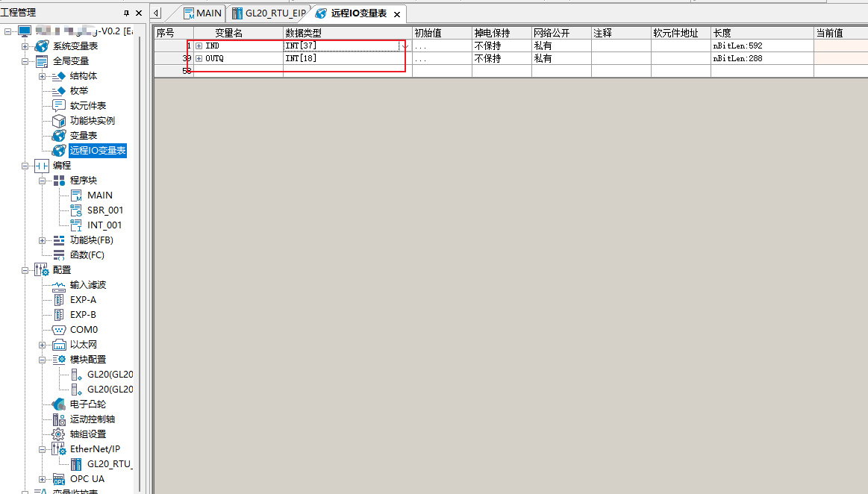Expand the IND variable row
Image resolution: width=868 pixels, height=494 pixels.
click(199, 46)
